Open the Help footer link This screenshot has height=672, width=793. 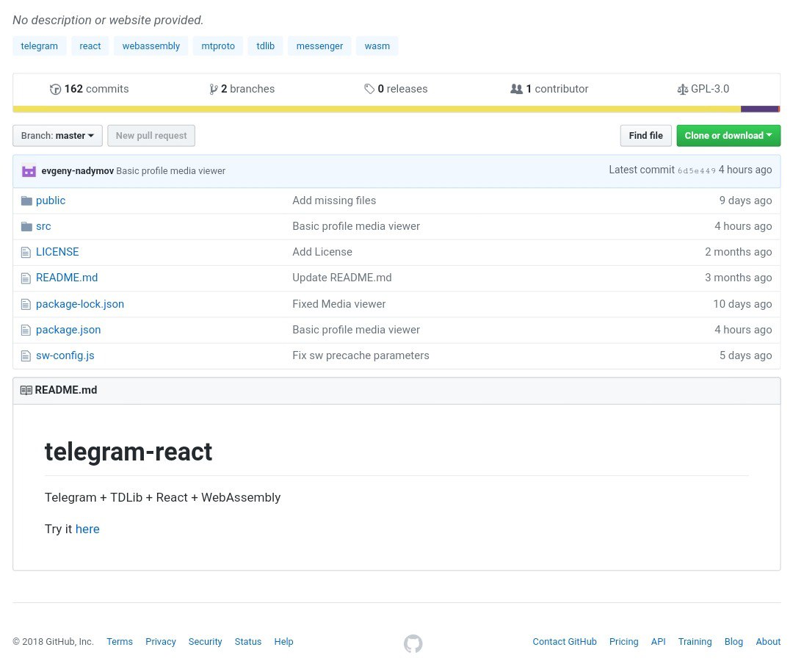click(x=283, y=642)
